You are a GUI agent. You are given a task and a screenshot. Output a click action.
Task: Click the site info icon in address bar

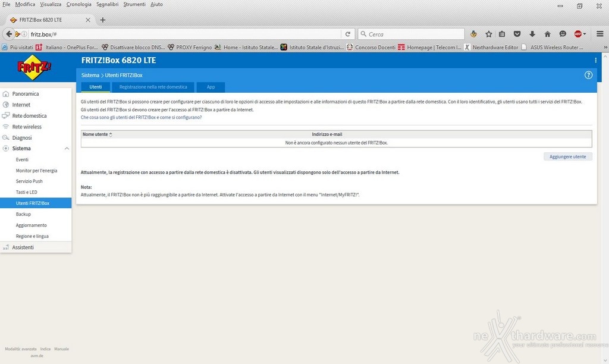[24, 34]
